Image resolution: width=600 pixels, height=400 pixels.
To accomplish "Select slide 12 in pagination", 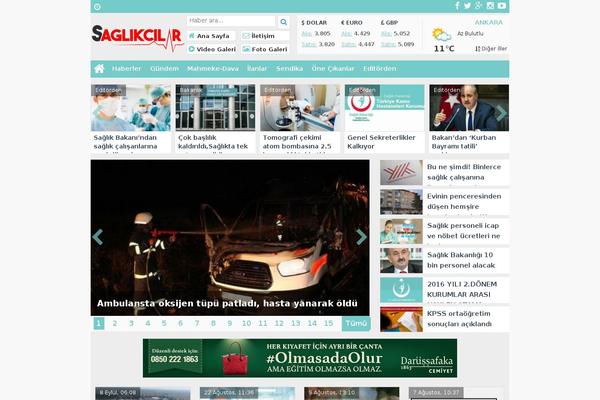I will pyautogui.click(x=279, y=323).
